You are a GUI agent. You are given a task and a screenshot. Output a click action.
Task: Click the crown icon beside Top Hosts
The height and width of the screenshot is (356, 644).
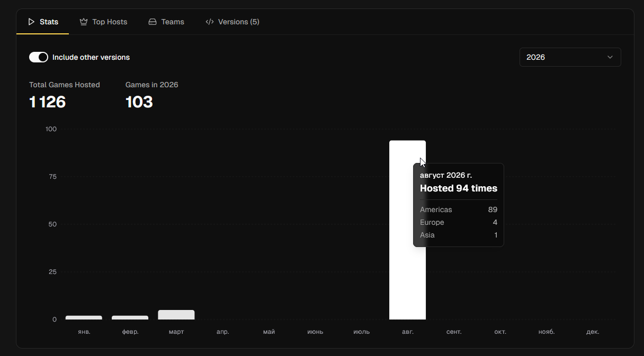click(84, 22)
